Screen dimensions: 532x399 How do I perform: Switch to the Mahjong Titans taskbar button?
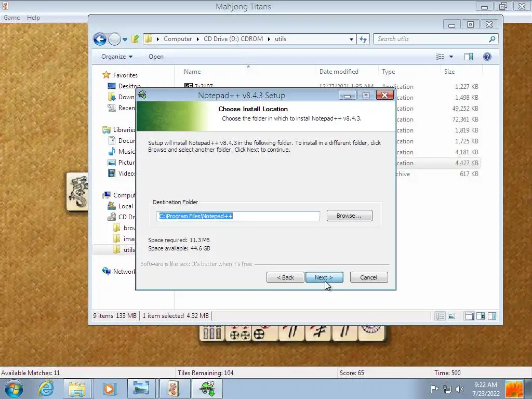click(175, 389)
